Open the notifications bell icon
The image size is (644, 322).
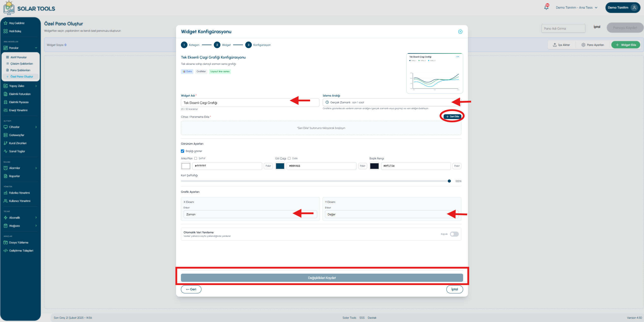click(546, 7)
